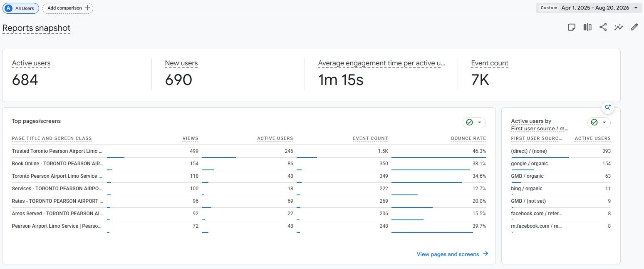Click the 393 active users value

click(606, 151)
